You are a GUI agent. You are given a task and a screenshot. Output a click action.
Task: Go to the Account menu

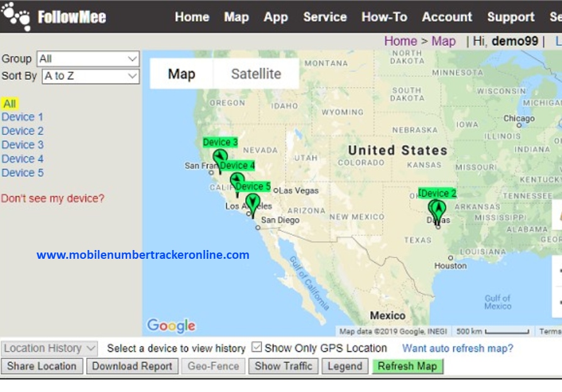446,17
